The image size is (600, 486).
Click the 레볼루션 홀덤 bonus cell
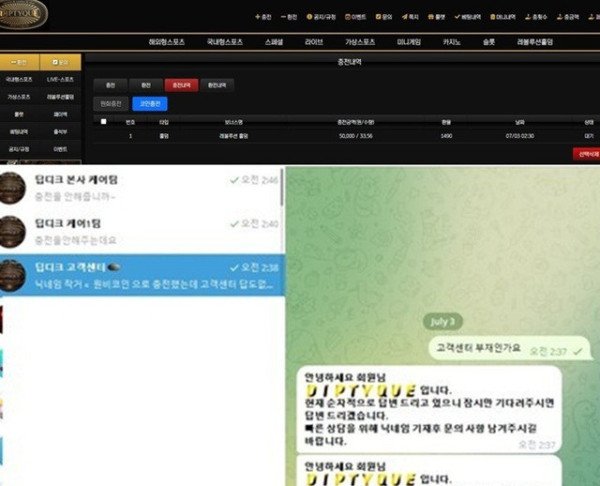(233, 136)
